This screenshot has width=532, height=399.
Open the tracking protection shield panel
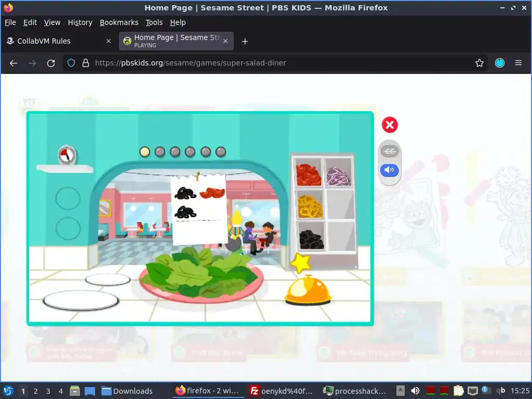(x=71, y=63)
